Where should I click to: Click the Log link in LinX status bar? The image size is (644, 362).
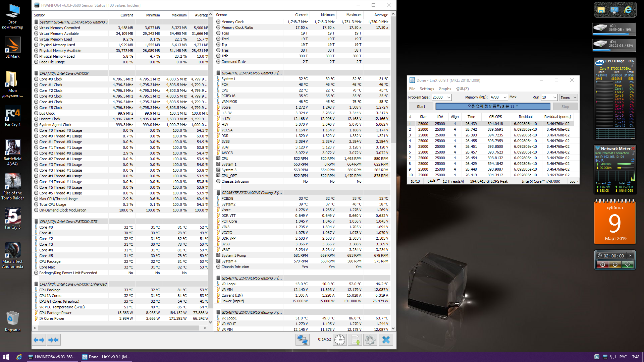tap(573, 181)
